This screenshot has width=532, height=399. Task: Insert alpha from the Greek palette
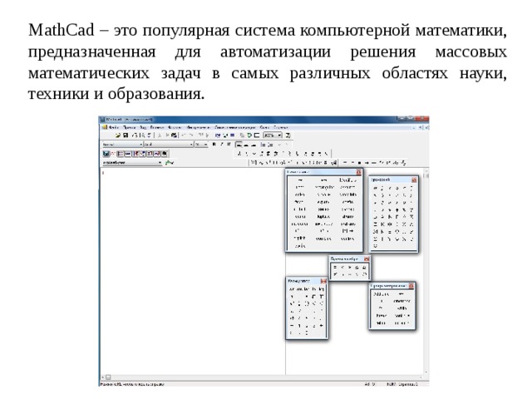[375, 188]
